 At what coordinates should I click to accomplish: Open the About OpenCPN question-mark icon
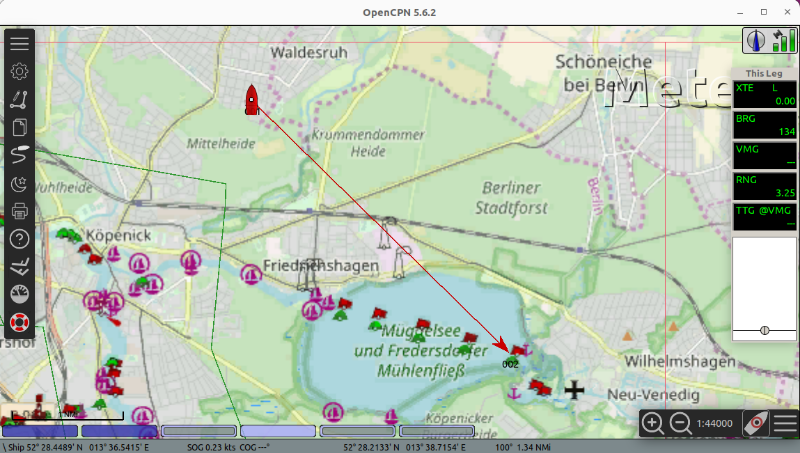point(19,239)
